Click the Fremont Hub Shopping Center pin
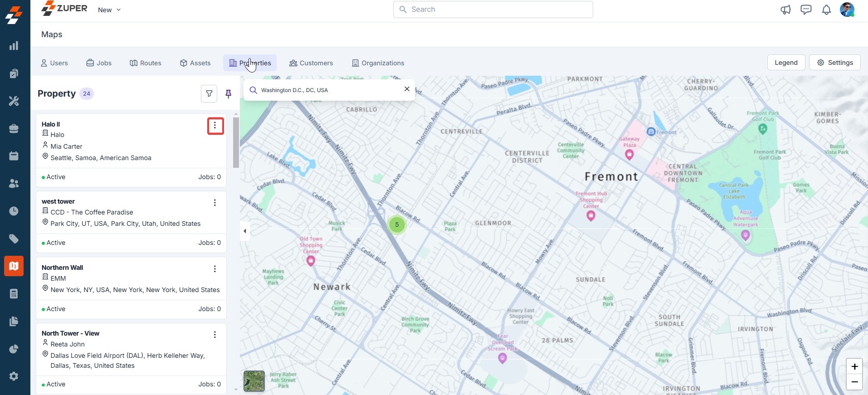The height and width of the screenshot is (395, 868). 590,216
